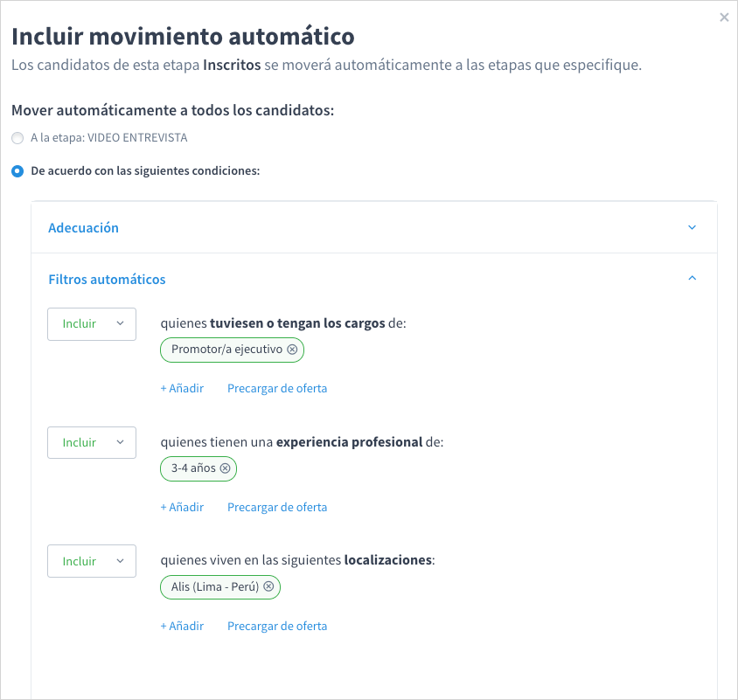Screen dimensions: 738x700
Task: Click "Precargar de oferta" under localizaciones
Action: click(276, 626)
